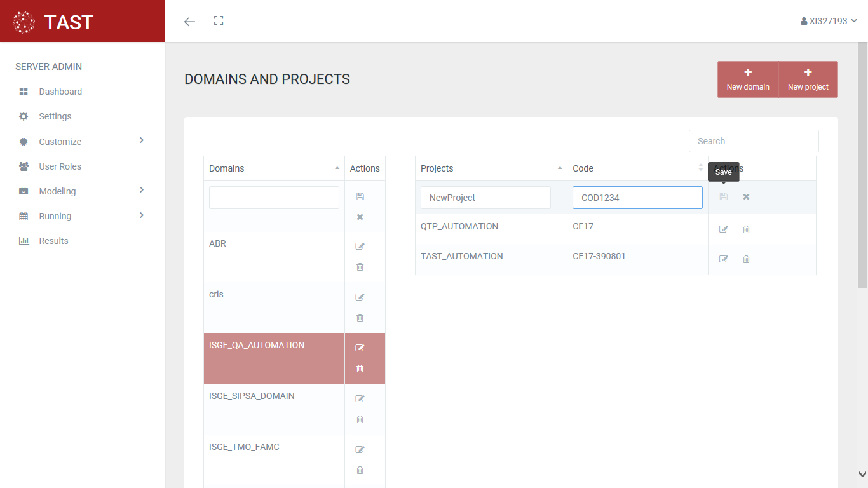
Task: Click the COD1234 code field
Action: click(637, 198)
